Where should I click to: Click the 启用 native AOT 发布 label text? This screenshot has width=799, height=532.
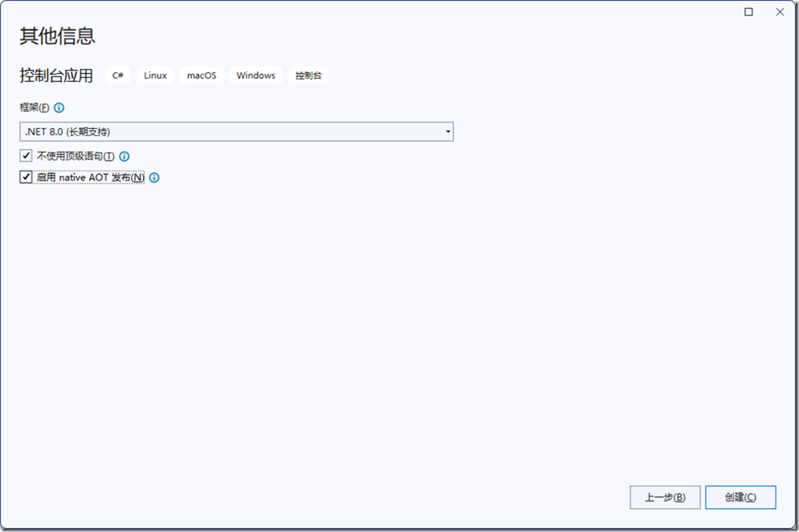click(x=90, y=178)
